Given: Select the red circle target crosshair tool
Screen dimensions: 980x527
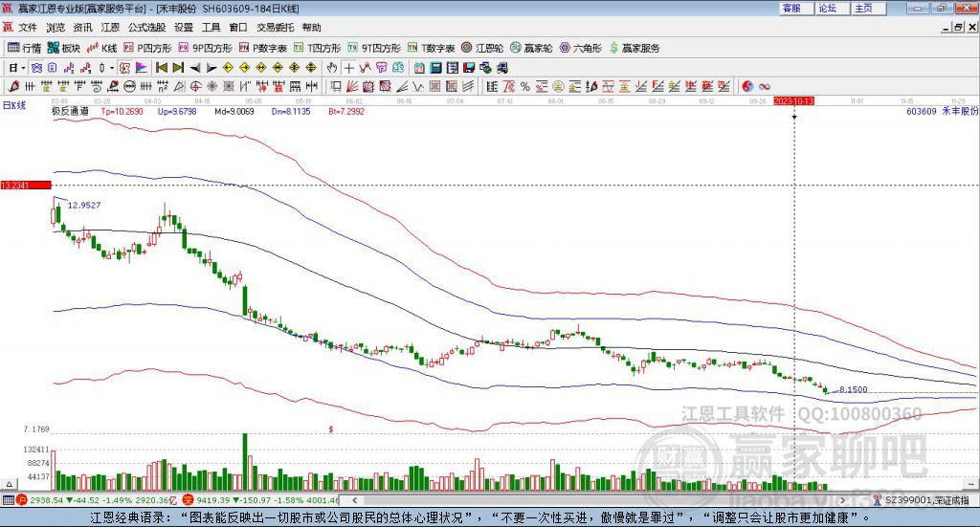Looking at the screenshot, I should click(195, 87).
